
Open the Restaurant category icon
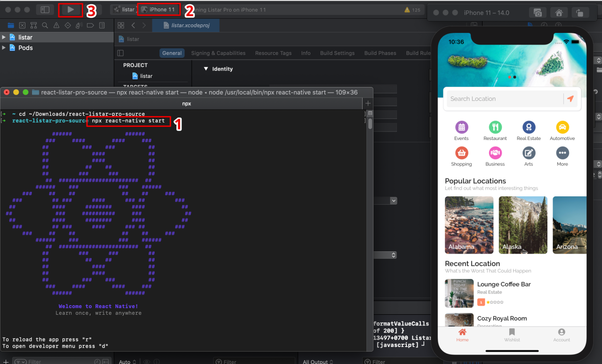(x=495, y=131)
